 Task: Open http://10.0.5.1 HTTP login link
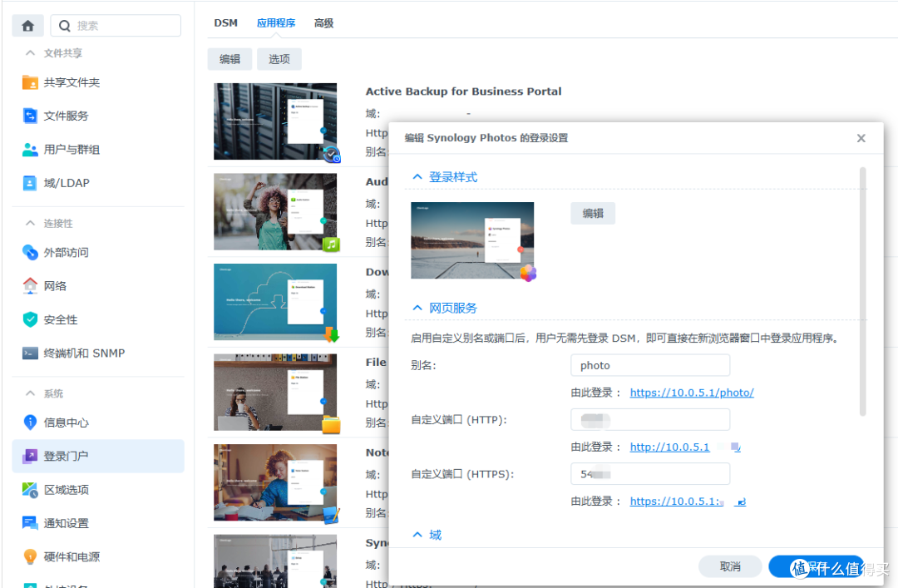(x=669, y=447)
